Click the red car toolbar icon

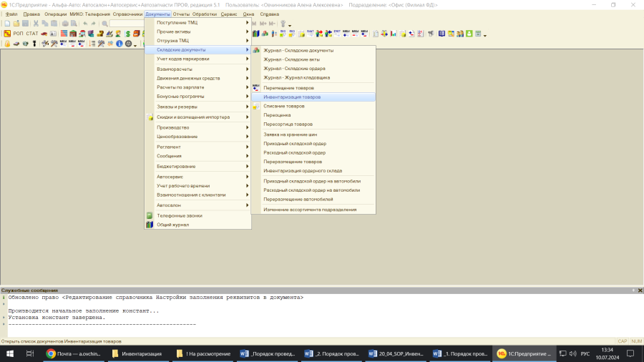coord(44,34)
